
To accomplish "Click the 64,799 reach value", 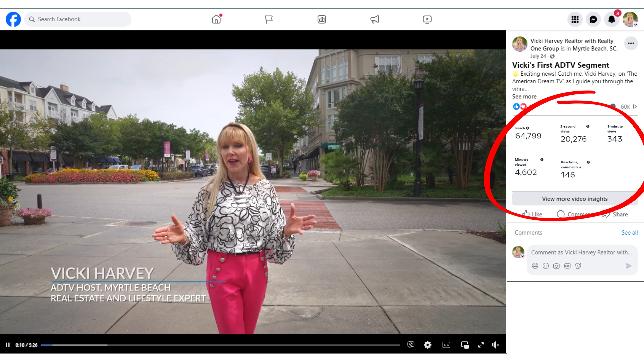I will [x=528, y=136].
